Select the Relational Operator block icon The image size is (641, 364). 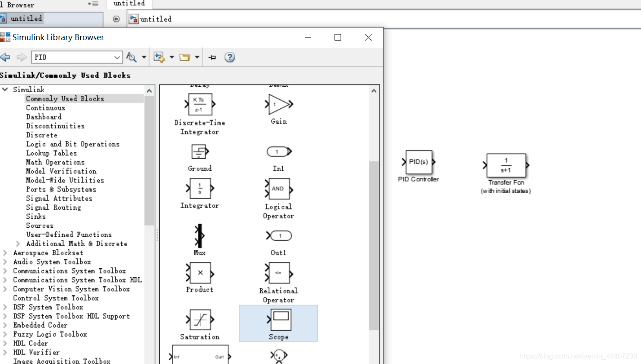pyautogui.click(x=279, y=273)
